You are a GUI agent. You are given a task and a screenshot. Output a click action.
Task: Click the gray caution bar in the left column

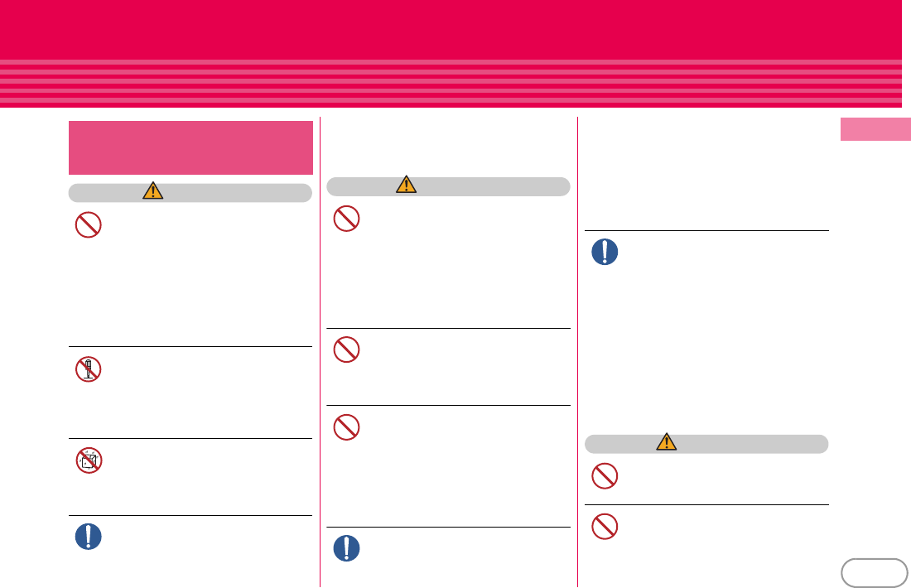(x=190, y=193)
